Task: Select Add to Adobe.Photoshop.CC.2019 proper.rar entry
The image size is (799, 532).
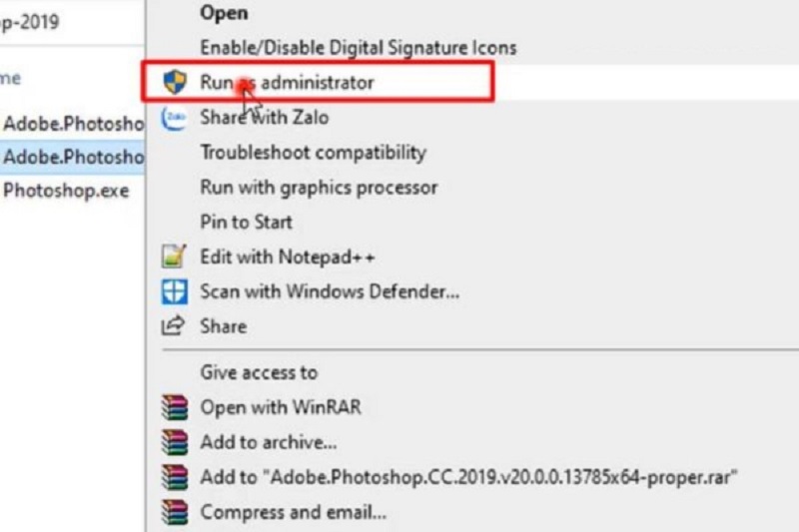Action: [x=468, y=477]
